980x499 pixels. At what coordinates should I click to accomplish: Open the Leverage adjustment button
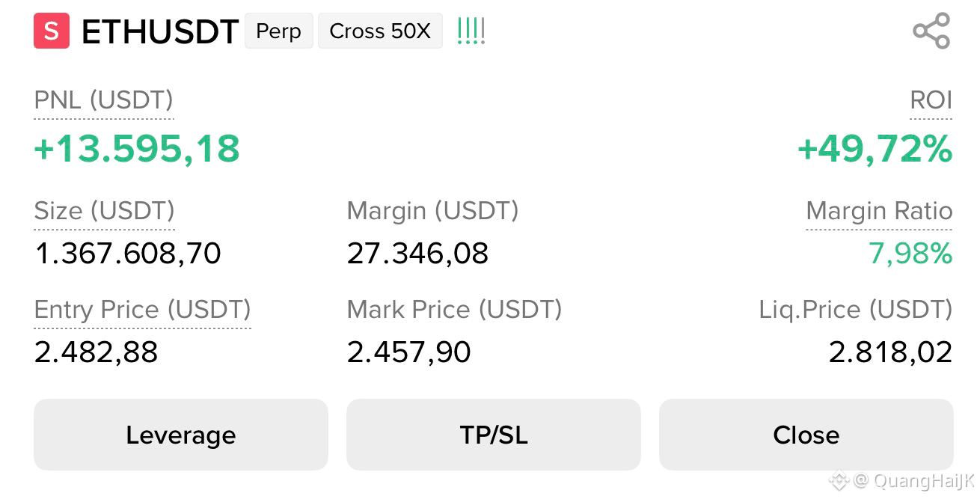[181, 435]
